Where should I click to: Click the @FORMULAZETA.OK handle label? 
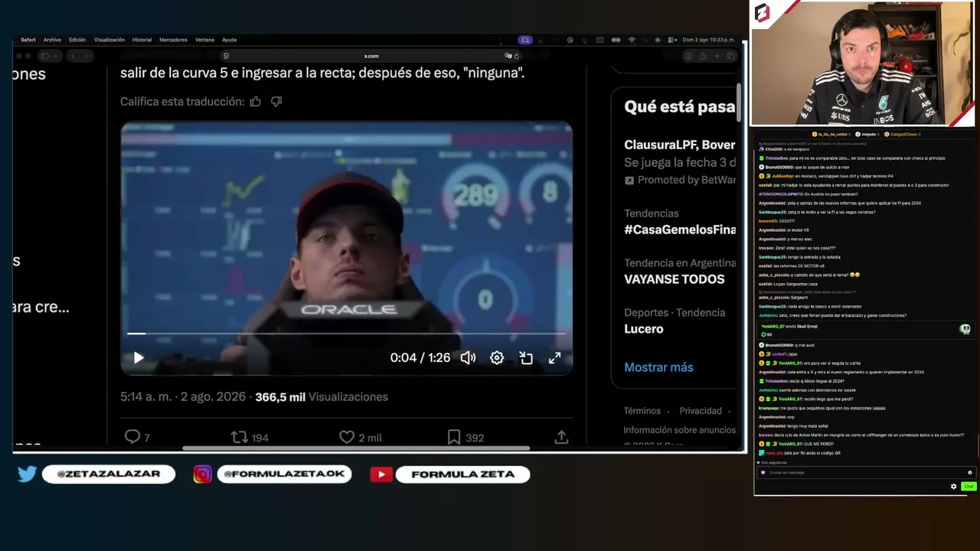tap(284, 474)
